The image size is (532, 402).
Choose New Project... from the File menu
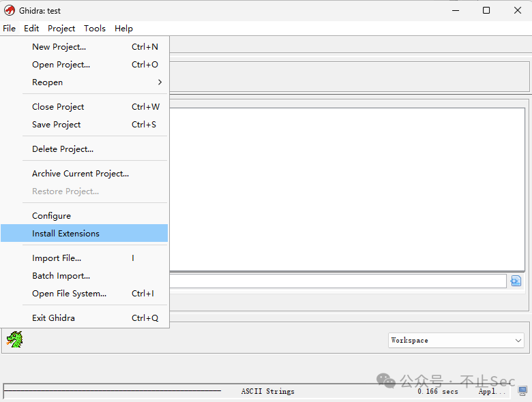click(84, 47)
